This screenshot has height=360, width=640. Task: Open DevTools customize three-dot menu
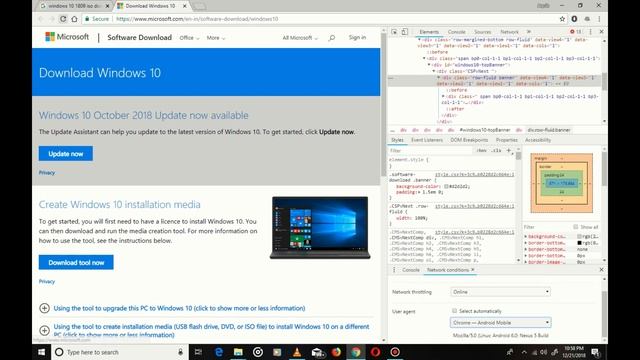coord(590,31)
